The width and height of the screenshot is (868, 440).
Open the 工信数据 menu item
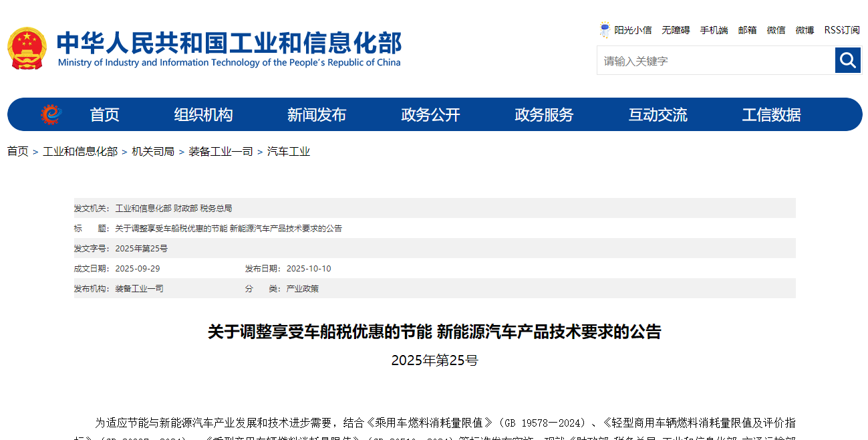771,115
